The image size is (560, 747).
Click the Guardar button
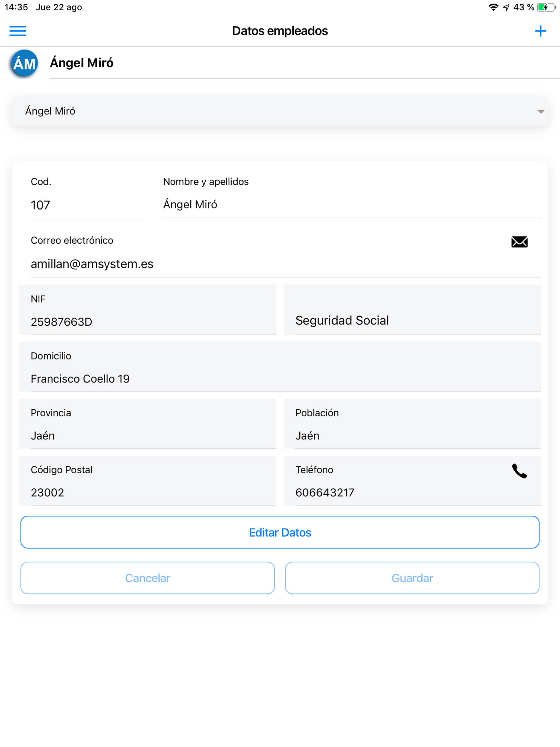click(412, 578)
